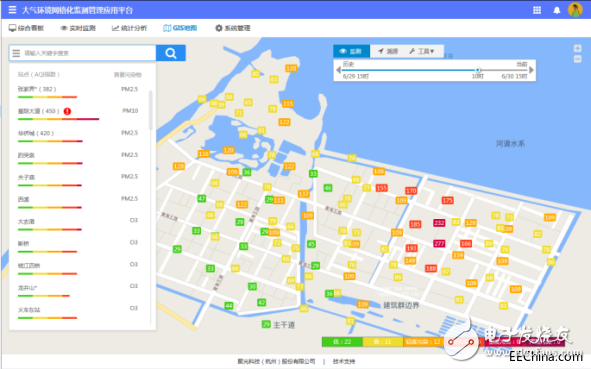The image size is (591, 369).
Task: Select station row with AQI (420)
Action: pos(79,136)
